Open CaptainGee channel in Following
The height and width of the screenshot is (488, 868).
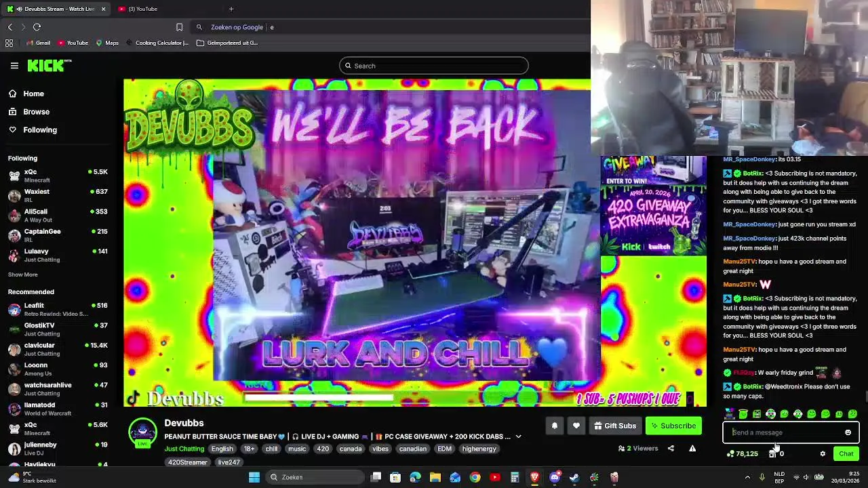point(58,235)
